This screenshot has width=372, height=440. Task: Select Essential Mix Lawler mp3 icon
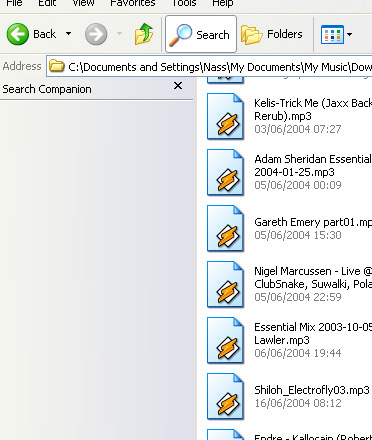click(225, 340)
